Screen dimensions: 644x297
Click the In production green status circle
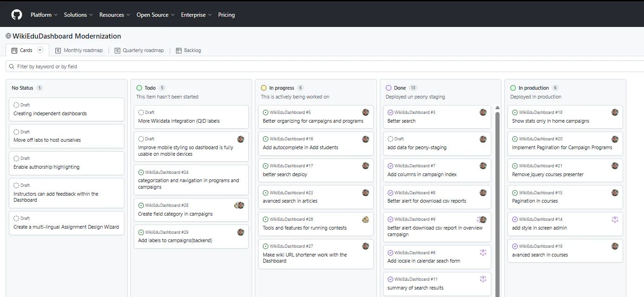513,88
